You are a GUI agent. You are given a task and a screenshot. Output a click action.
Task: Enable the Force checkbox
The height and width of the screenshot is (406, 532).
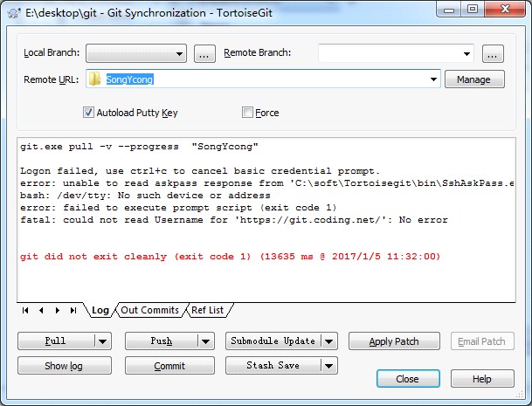tap(247, 113)
